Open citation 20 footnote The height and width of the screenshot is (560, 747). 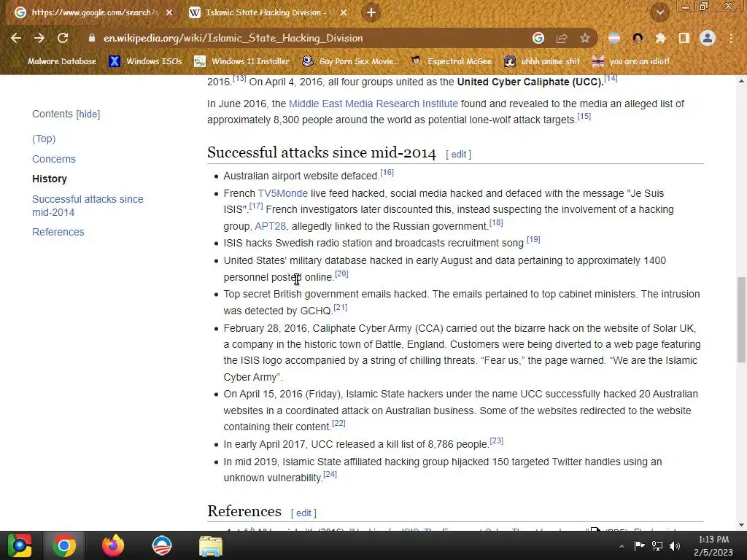[341, 274]
